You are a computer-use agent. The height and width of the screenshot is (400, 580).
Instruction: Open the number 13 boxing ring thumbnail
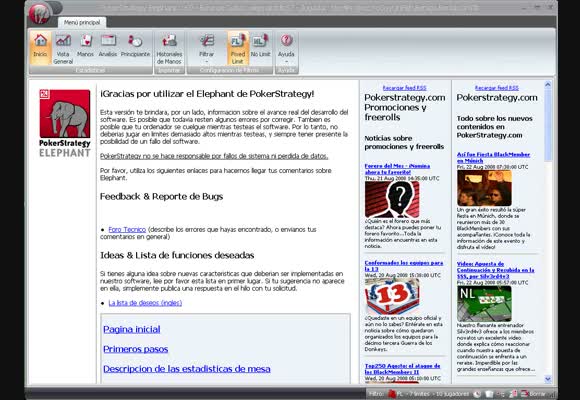[x=392, y=296]
